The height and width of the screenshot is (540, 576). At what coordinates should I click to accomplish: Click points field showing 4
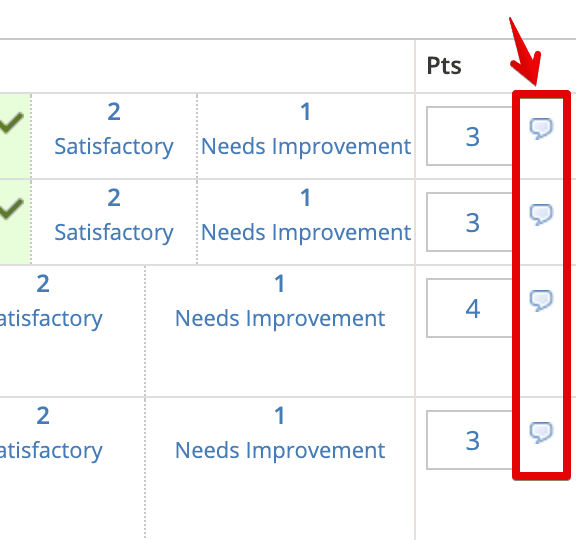pyautogui.click(x=470, y=308)
